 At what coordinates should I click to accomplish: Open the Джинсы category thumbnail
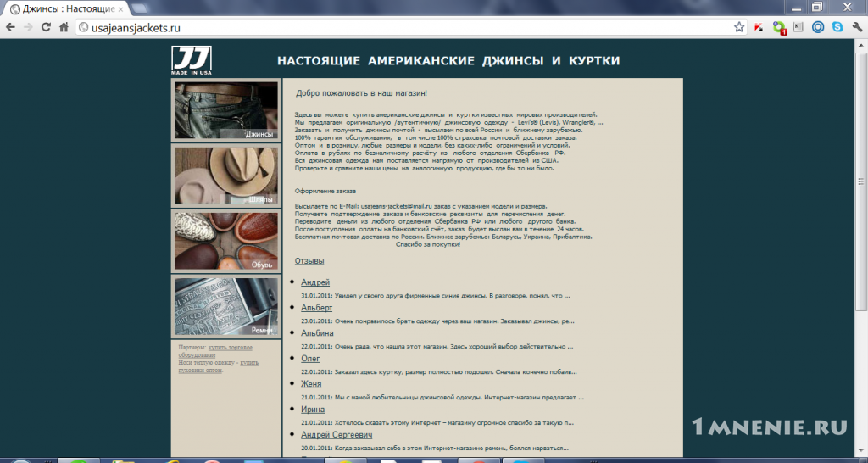(226, 110)
